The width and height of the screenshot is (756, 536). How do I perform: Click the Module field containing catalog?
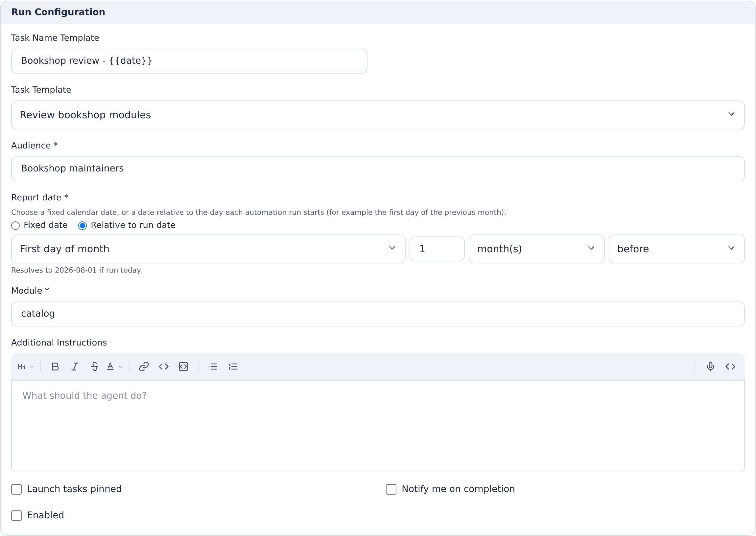[x=378, y=314]
